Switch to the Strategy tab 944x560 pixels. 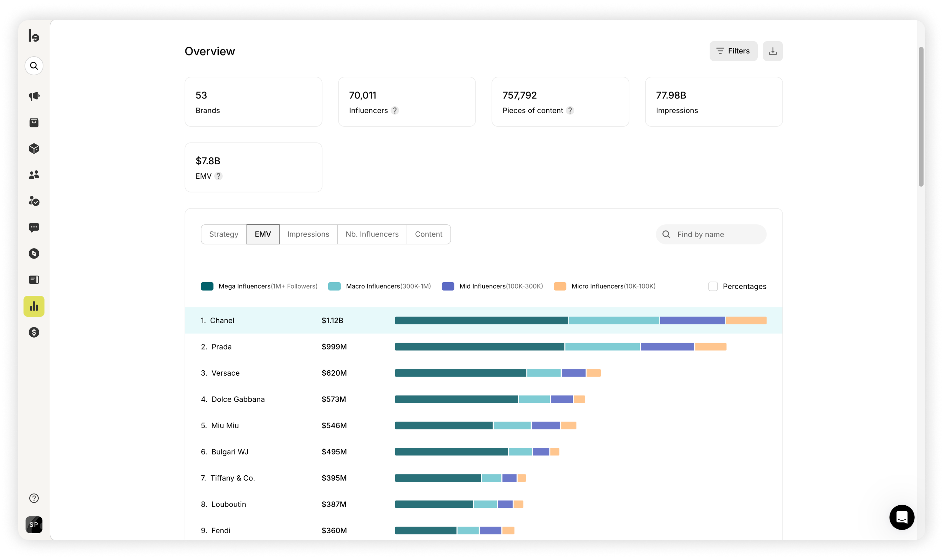[x=224, y=234]
